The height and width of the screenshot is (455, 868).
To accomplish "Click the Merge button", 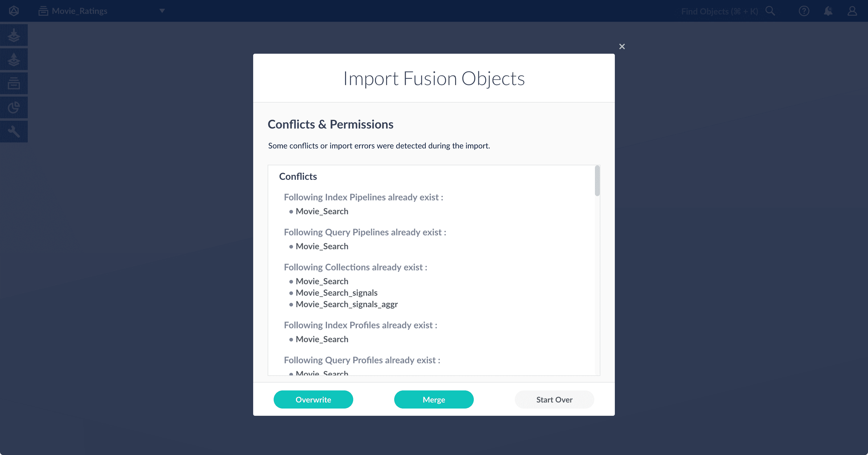I will [x=434, y=399].
